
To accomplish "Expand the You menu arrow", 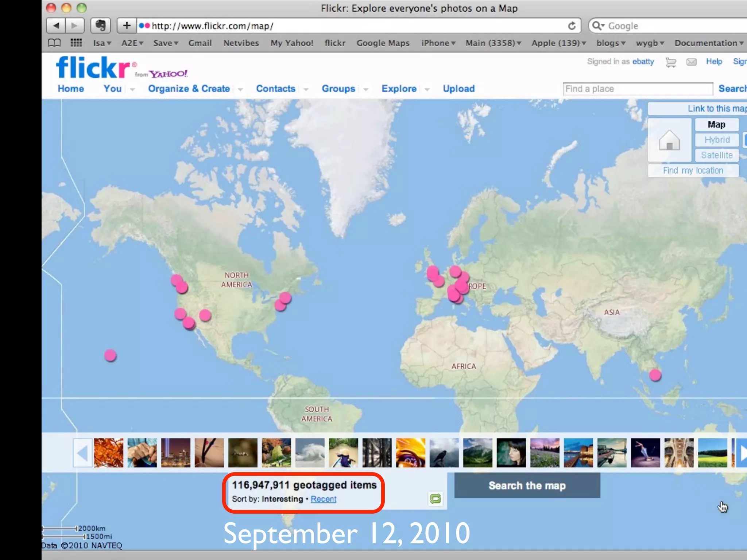I will (132, 89).
